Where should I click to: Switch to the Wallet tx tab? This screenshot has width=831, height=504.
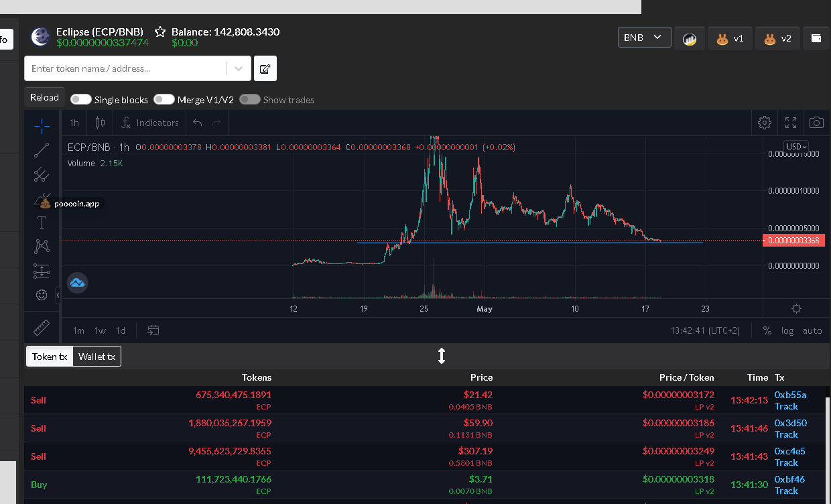pos(97,357)
